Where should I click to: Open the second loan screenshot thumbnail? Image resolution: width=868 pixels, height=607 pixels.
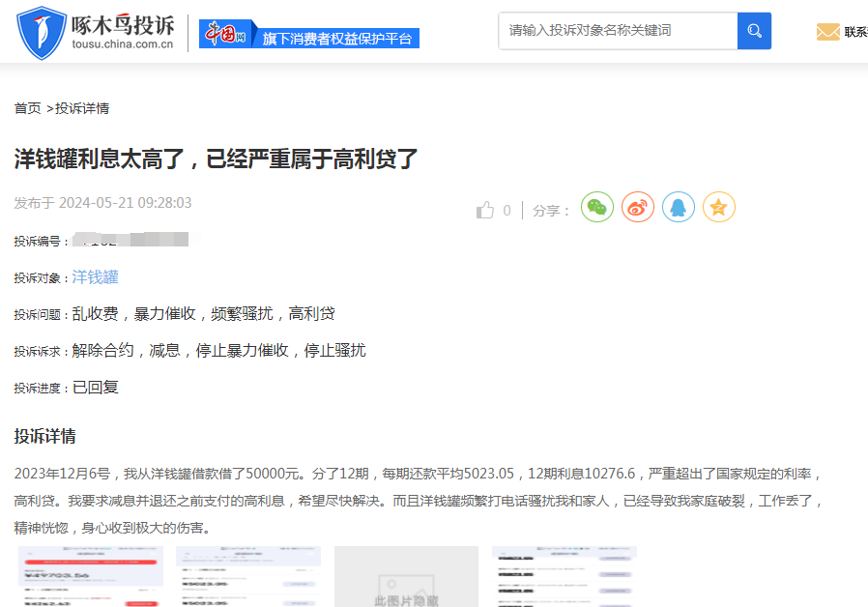248,576
